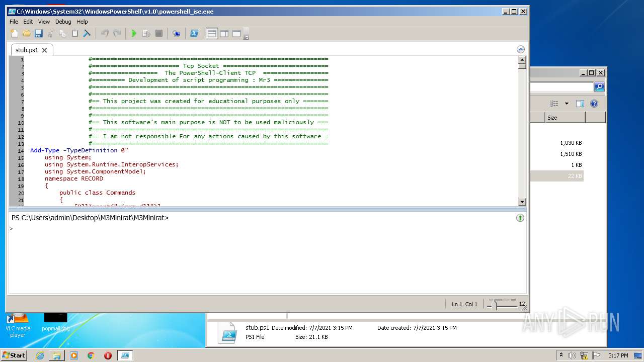Run the selection
Viewport: 644px width, 362px height.
click(x=146, y=34)
